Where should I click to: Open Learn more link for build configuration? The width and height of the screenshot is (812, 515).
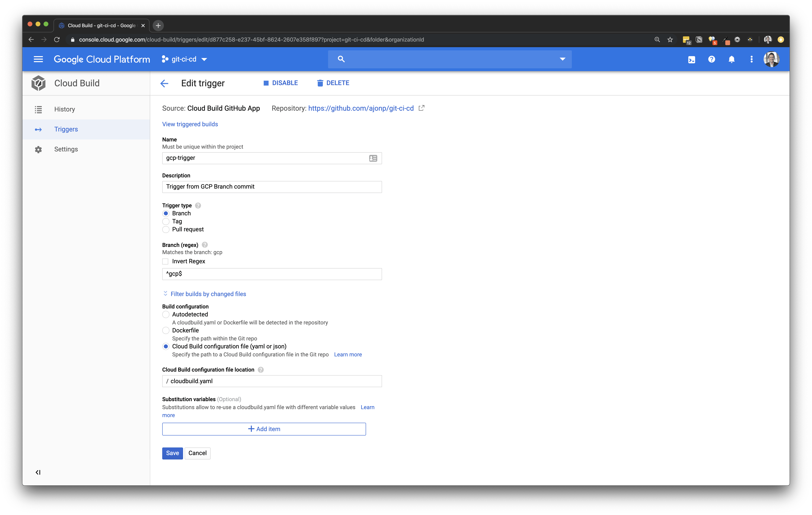[348, 355]
